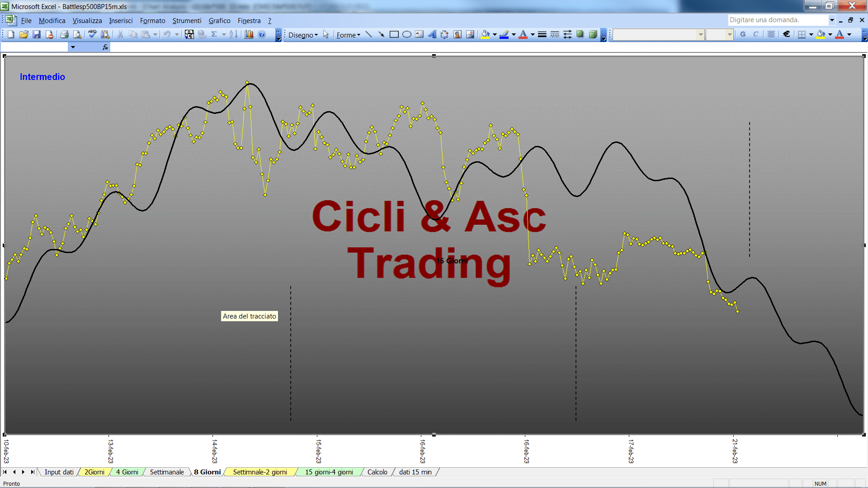The width and height of the screenshot is (868, 488).
Task: Click the Euro conversion icon in Standard toolbar
Action: tap(189, 34)
